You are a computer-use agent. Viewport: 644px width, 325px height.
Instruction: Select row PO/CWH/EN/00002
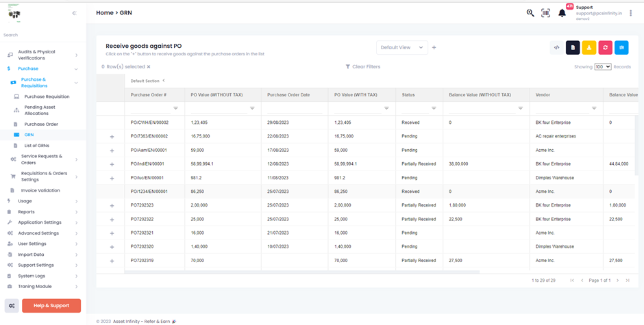pos(367,122)
